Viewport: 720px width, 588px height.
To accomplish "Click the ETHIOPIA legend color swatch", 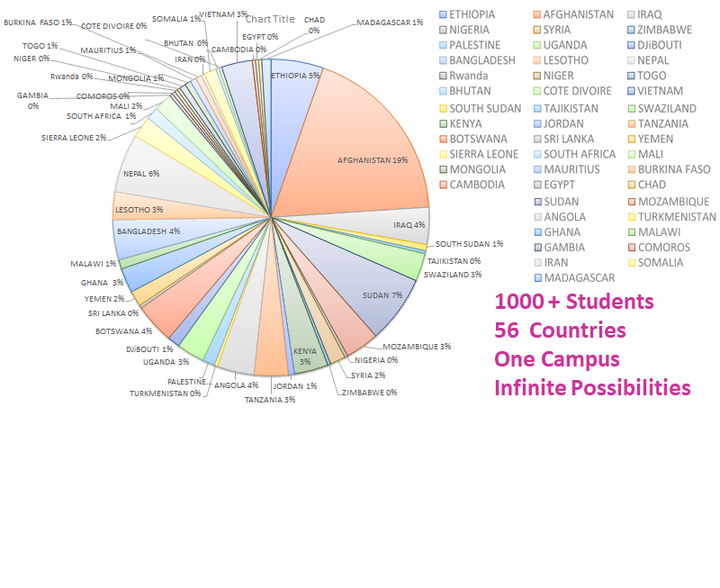I will coord(443,14).
